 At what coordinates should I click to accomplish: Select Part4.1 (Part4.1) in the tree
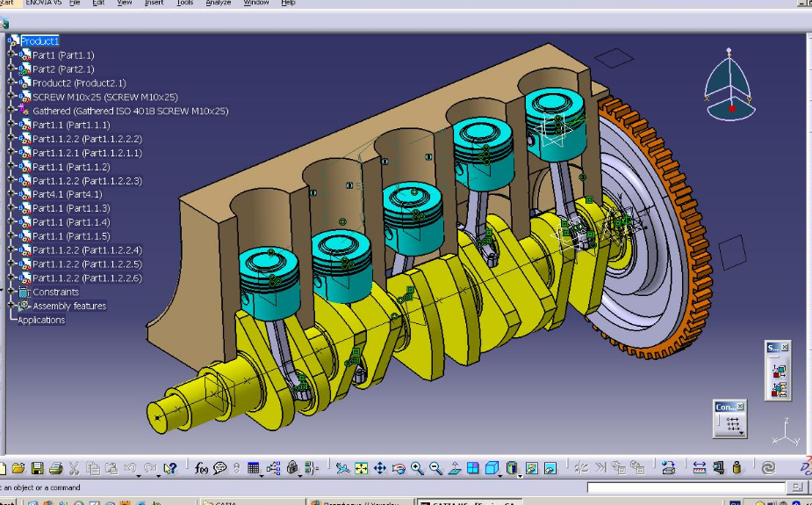67,194
